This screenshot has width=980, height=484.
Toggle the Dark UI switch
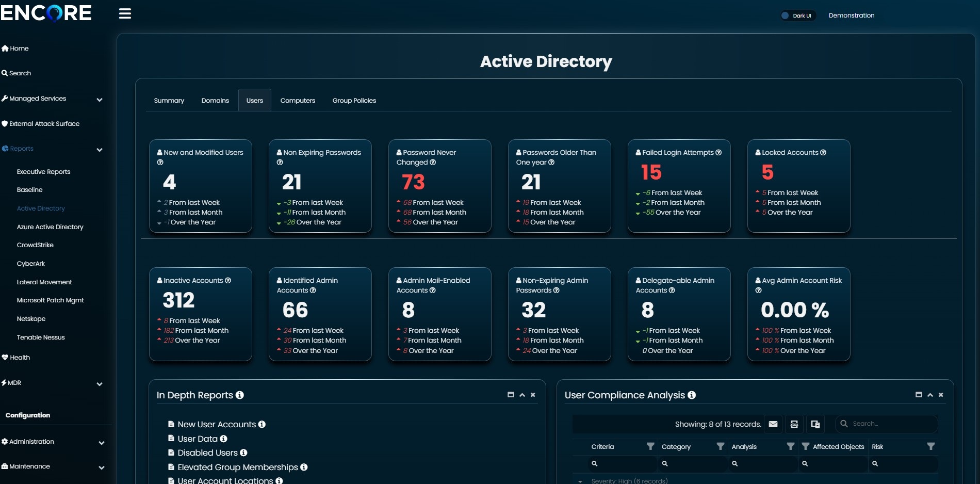coord(797,15)
